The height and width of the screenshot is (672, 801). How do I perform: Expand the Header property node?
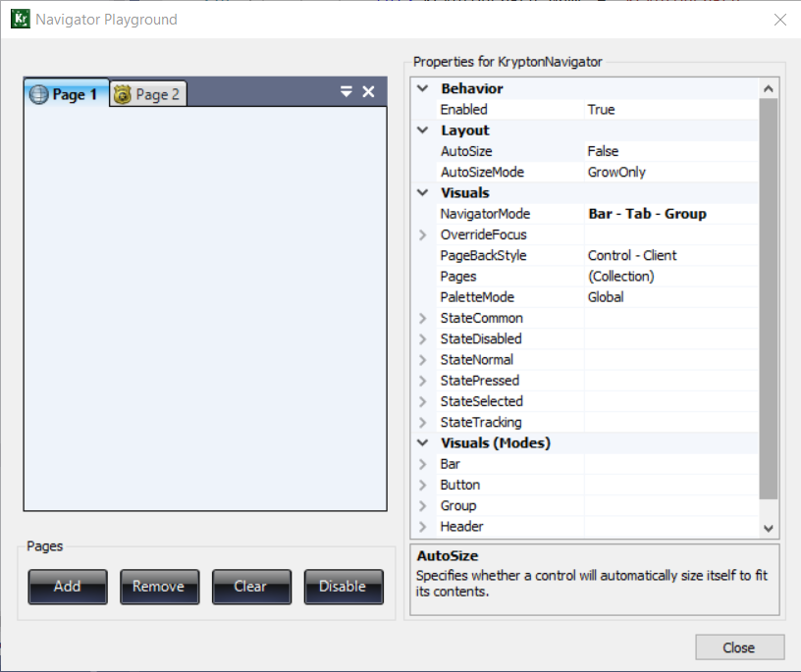point(422,527)
